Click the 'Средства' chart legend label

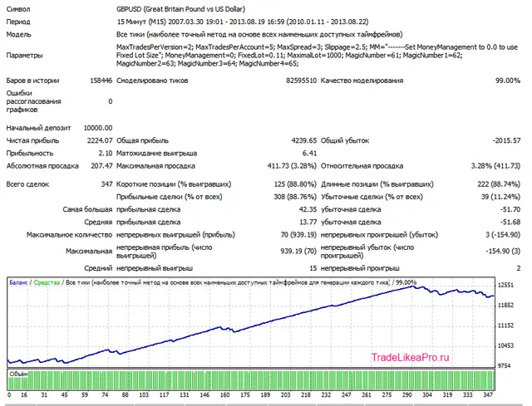tap(47, 282)
